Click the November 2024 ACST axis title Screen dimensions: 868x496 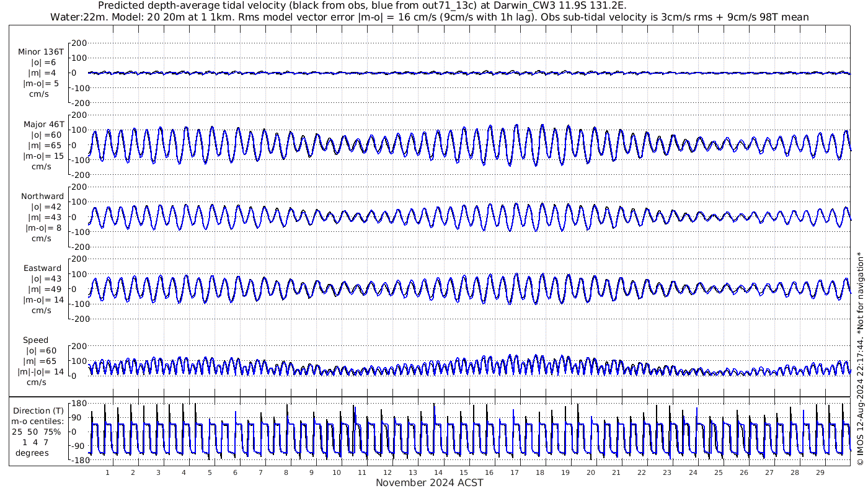[x=429, y=483]
